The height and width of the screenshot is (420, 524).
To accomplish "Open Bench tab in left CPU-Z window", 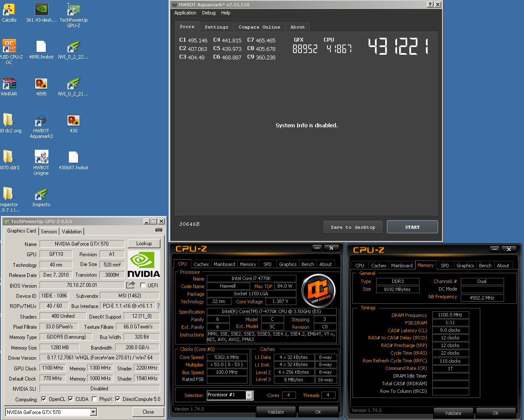I will [x=308, y=264].
